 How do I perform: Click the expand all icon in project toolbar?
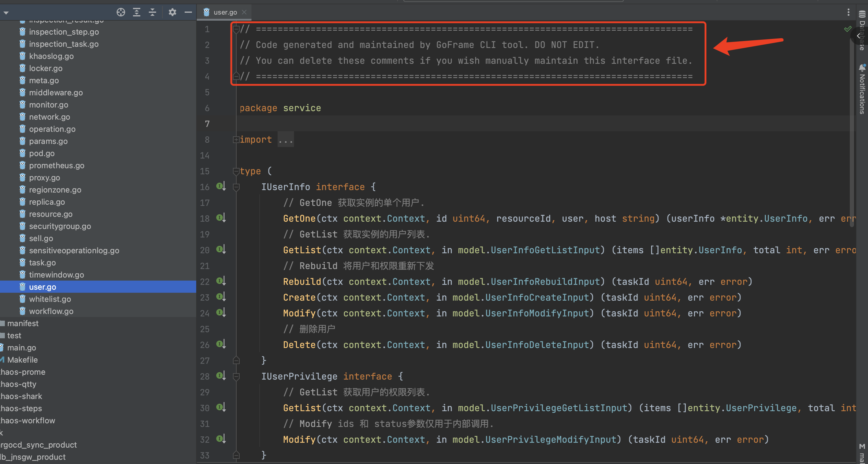[136, 12]
